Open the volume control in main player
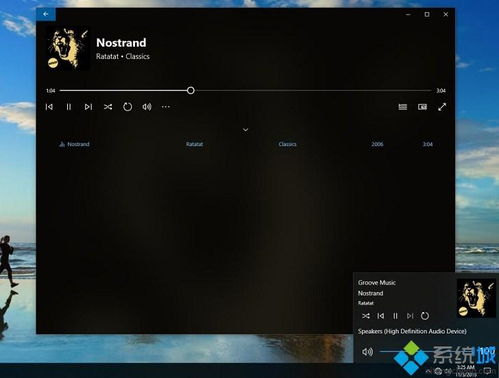Image resolution: width=499 pixels, height=378 pixels. coord(147,107)
